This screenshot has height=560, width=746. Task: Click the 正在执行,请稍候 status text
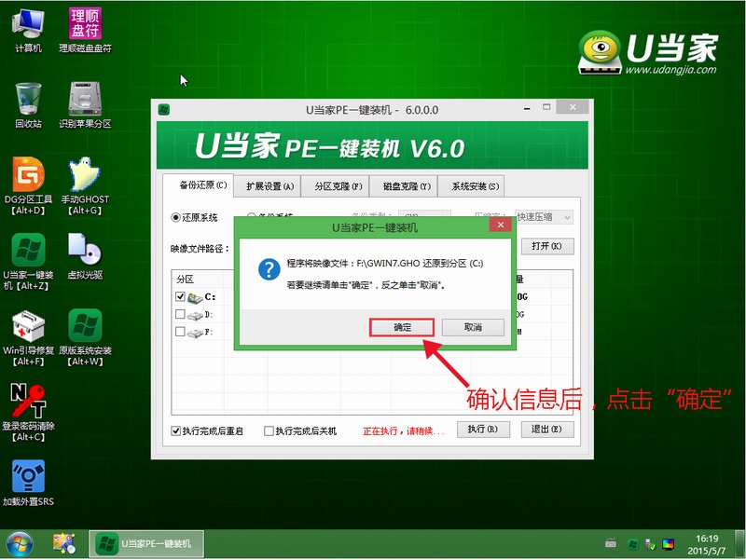click(403, 431)
